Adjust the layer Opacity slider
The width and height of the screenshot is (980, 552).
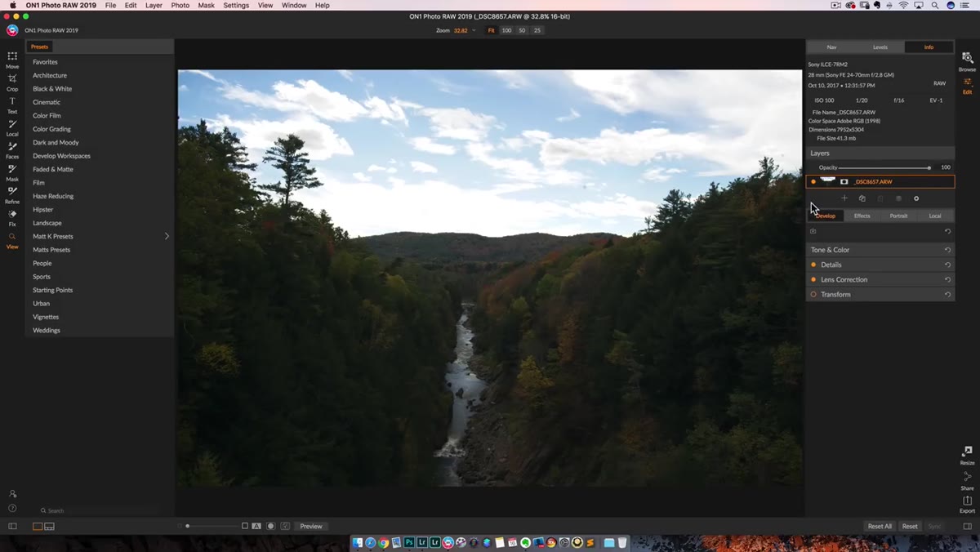pyautogui.click(x=884, y=167)
